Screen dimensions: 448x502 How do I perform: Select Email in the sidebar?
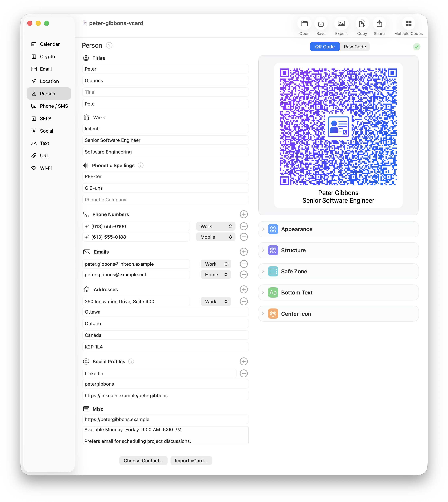[49, 69]
